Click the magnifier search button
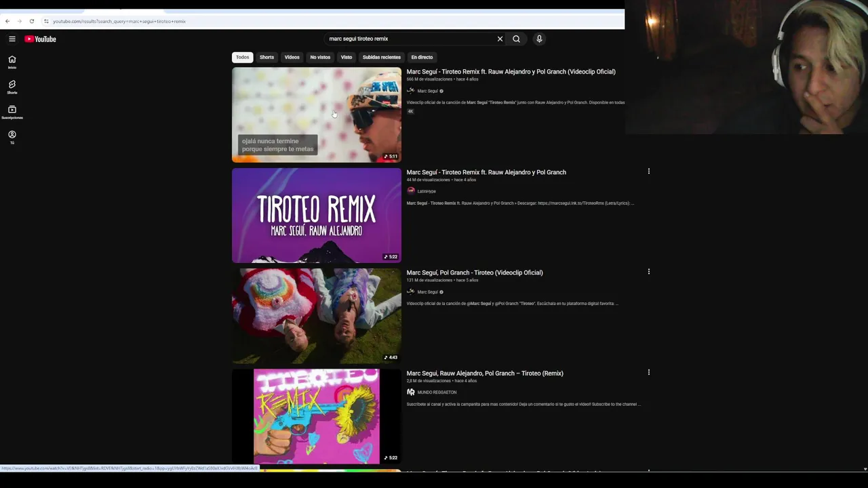This screenshot has height=488, width=868. click(516, 39)
